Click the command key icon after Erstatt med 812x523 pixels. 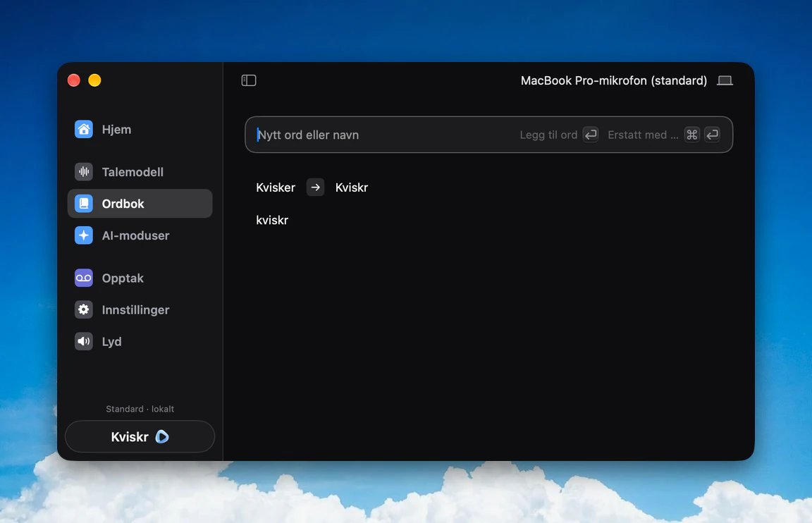pyautogui.click(x=692, y=135)
